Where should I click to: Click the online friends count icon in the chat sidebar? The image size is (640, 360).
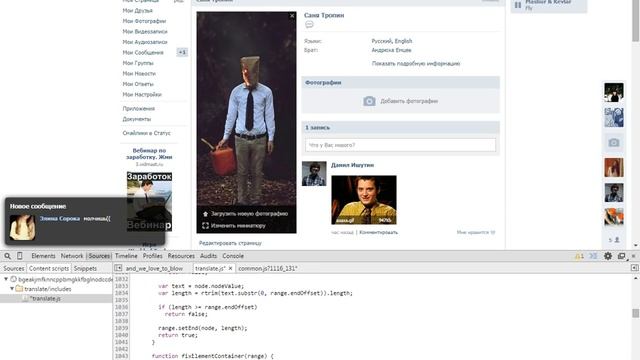click(x=614, y=240)
